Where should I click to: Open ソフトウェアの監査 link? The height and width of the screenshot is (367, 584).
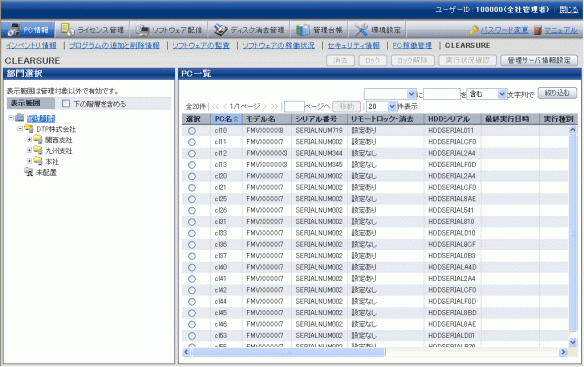click(x=201, y=45)
